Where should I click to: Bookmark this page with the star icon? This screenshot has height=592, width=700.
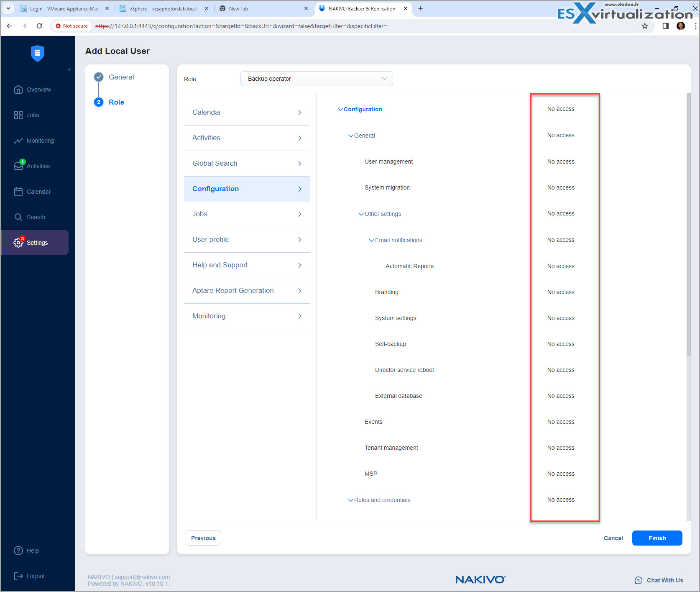point(645,26)
